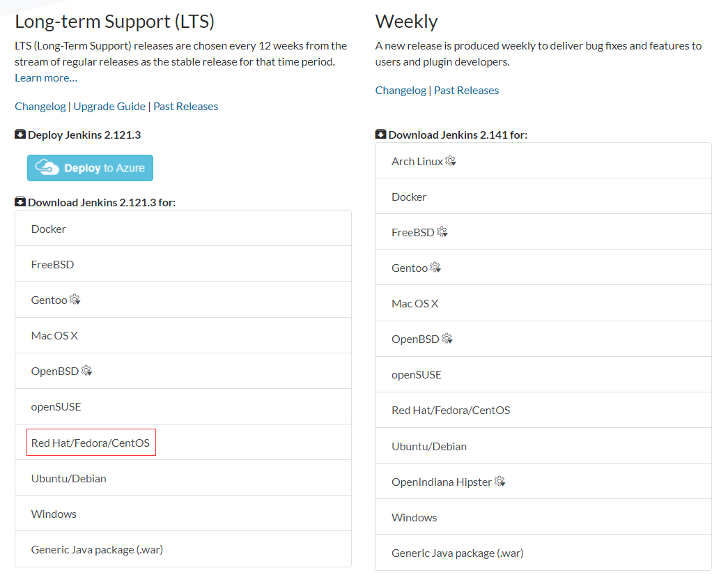Click the gear icon next to LTS OpenBSD

[x=86, y=371]
